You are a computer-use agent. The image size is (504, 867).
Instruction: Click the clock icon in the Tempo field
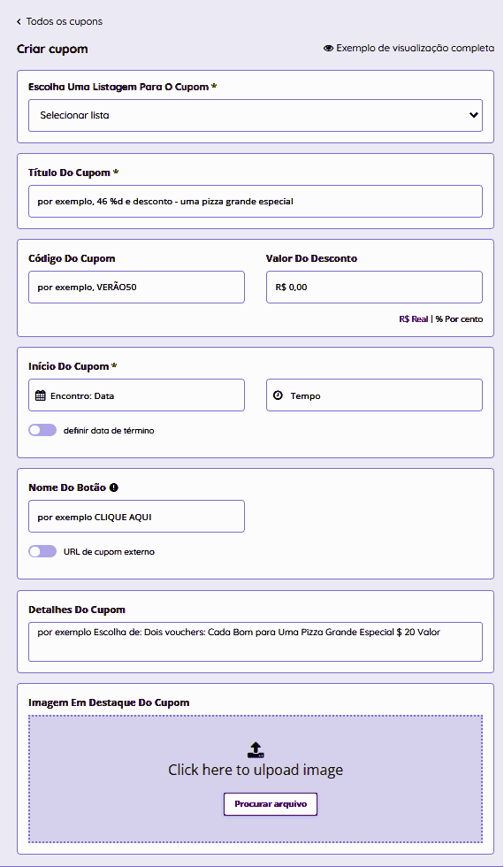click(x=278, y=395)
